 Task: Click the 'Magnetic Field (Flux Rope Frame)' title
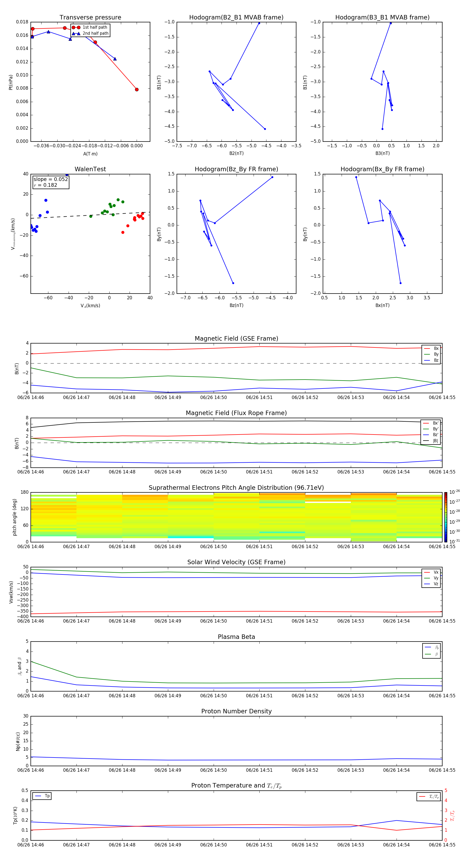click(236, 413)
